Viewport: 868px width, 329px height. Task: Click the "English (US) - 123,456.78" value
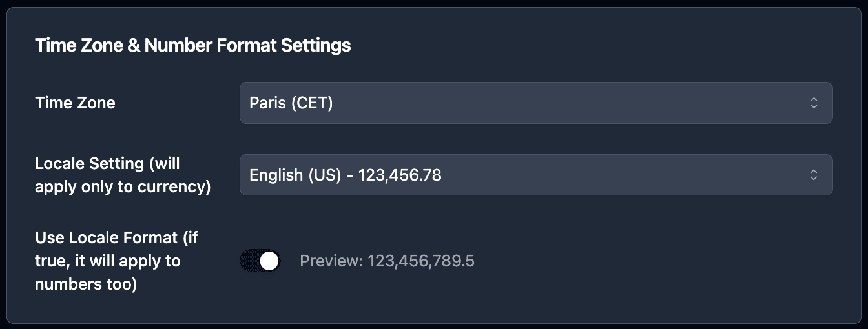tap(346, 175)
